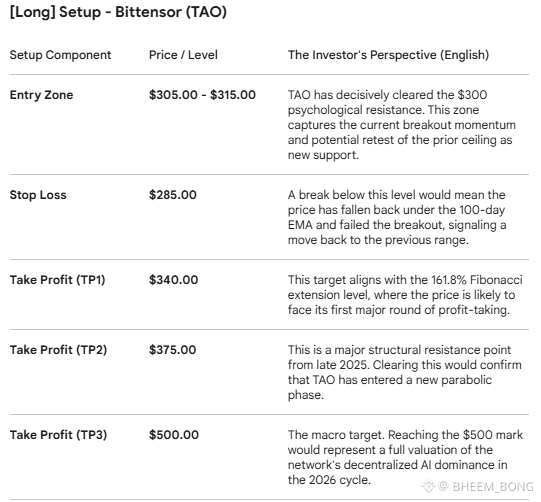This screenshot has height=502, width=541.
Task: Select the "Take Profit (TP3)" label
Action: click(x=58, y=435)
